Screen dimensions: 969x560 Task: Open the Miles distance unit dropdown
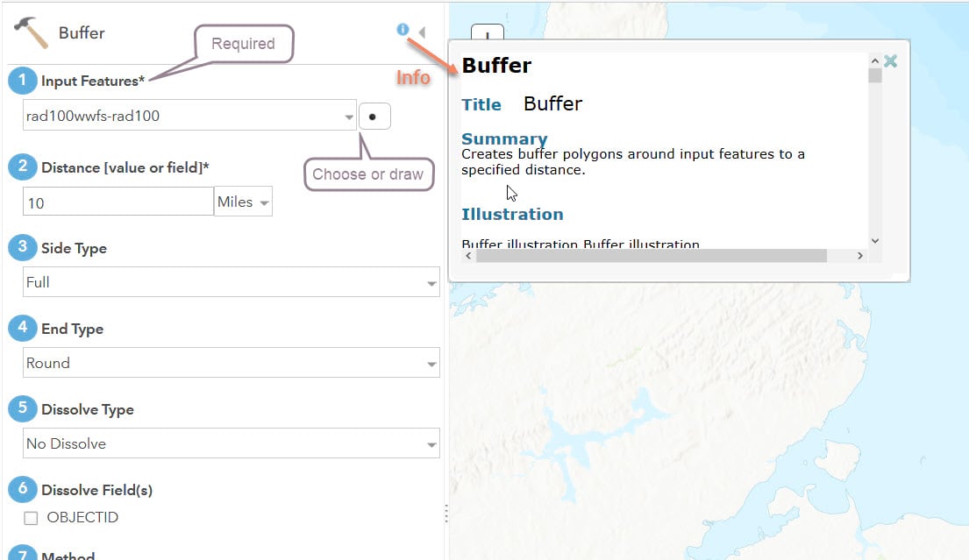point(244,202)
